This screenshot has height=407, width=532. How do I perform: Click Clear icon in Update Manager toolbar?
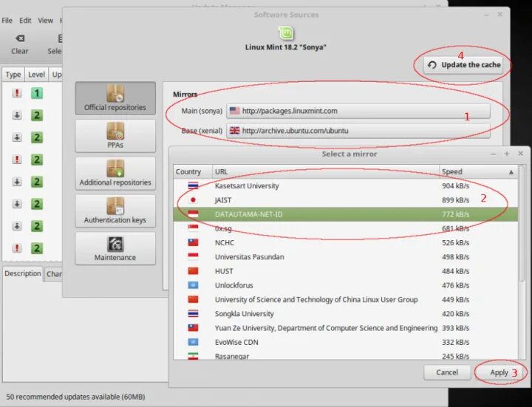tap(20, 38)
